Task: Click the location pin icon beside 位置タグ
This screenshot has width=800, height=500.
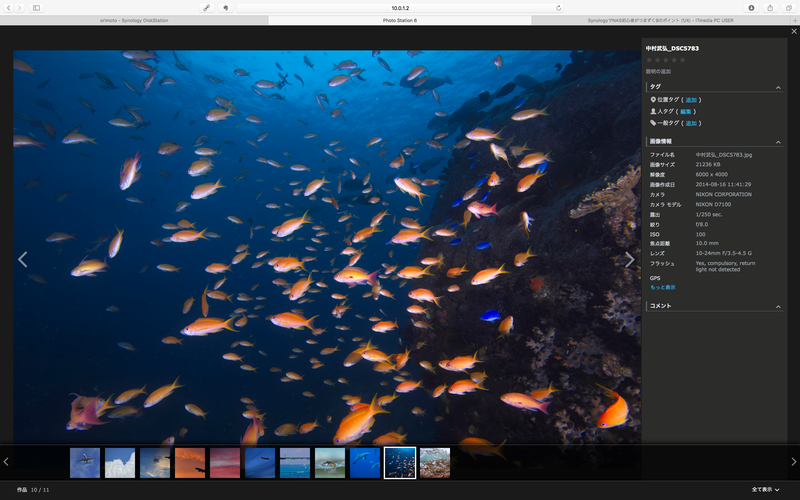Action: [x=653, y=100]
